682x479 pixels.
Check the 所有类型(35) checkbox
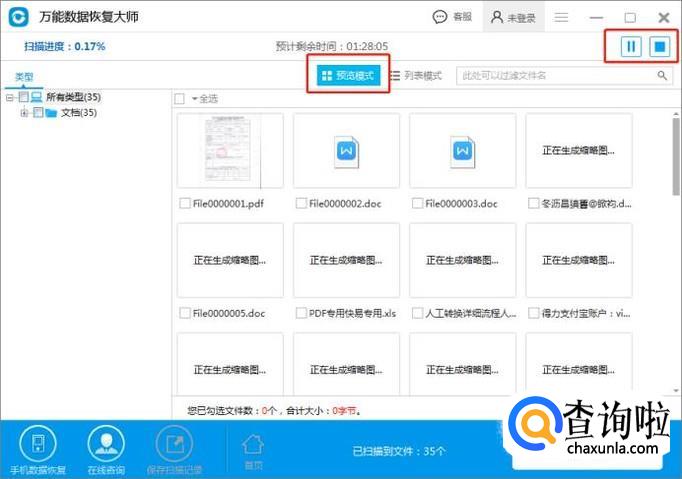23,97
